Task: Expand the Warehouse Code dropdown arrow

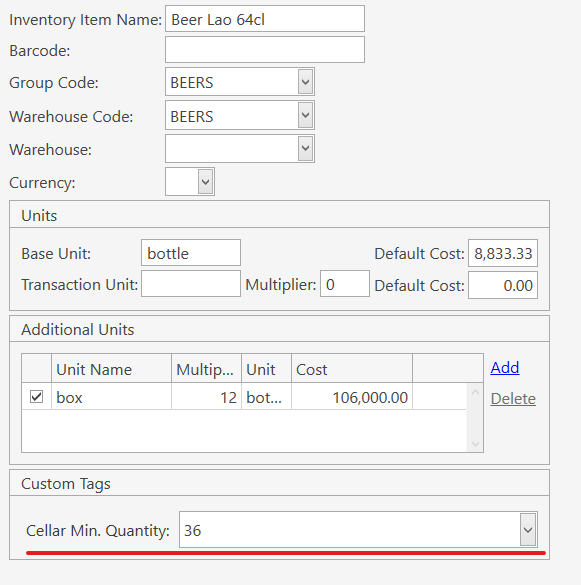Action: [x=305, y=115]
